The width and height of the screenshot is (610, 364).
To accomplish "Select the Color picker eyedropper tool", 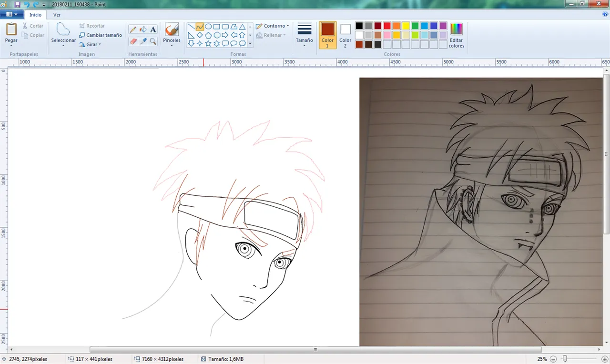I will pos(143,41).
